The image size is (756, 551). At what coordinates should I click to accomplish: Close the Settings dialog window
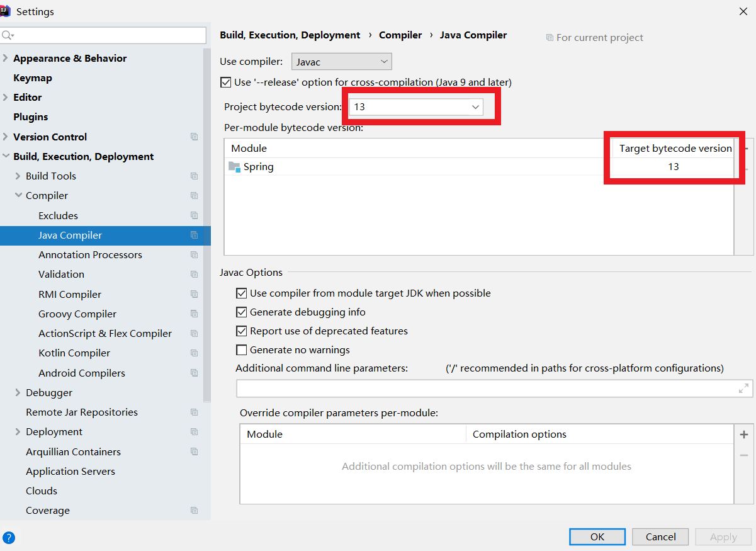coord(743,11)
